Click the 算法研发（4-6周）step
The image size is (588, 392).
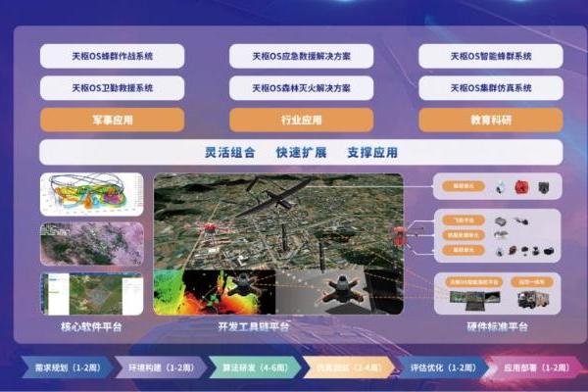(255, 367)
